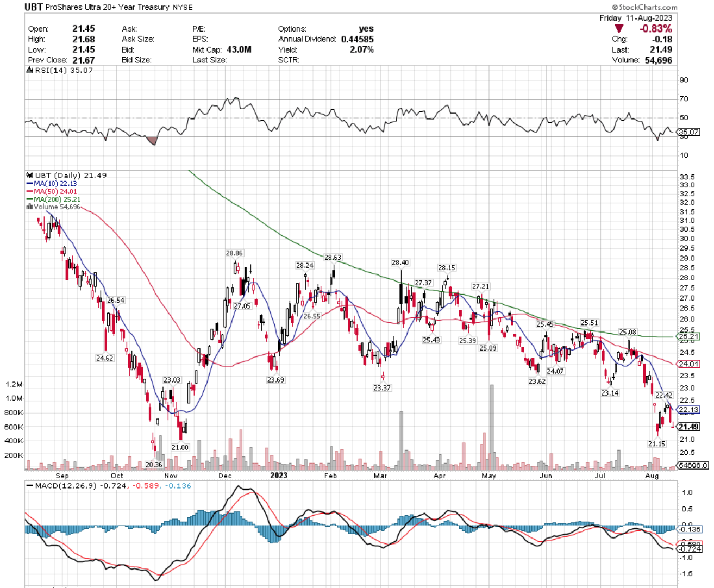Click the Chg value -0.18

[x=663, y=39]
